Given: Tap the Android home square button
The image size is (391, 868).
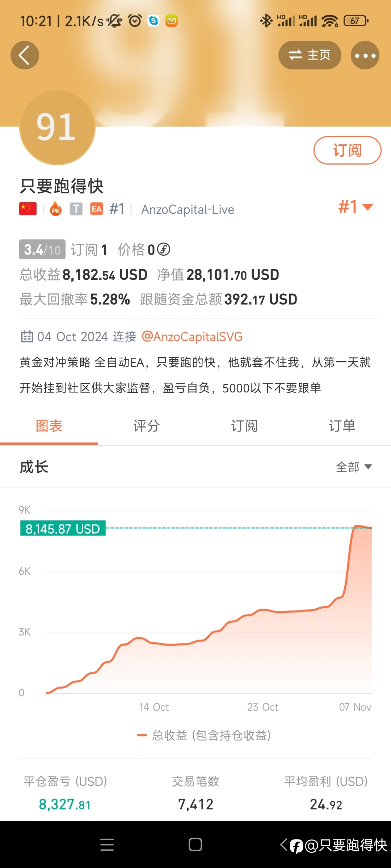Looking at the screenshot, I should point(195,845).
